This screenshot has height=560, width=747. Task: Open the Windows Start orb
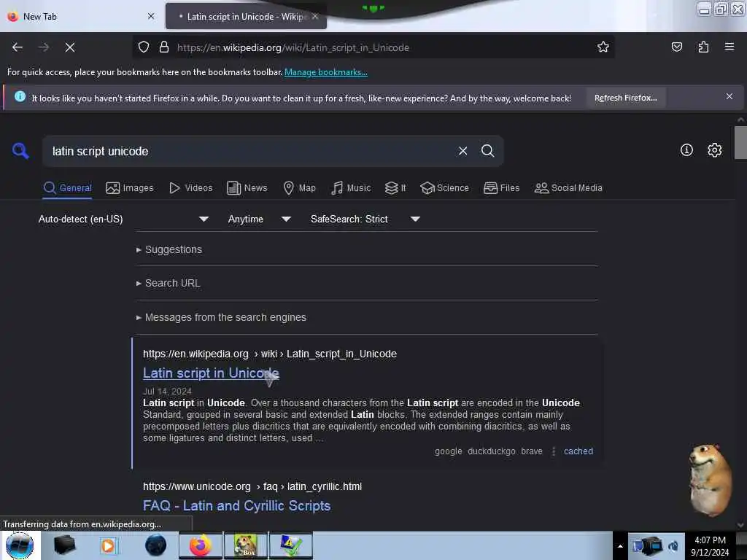(x=20, y=545)
